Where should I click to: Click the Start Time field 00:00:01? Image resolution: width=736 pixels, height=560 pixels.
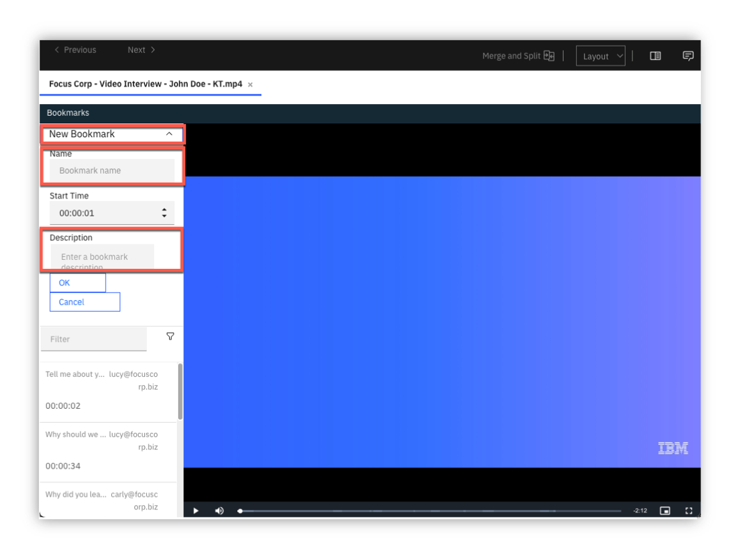tap(112, 213)
